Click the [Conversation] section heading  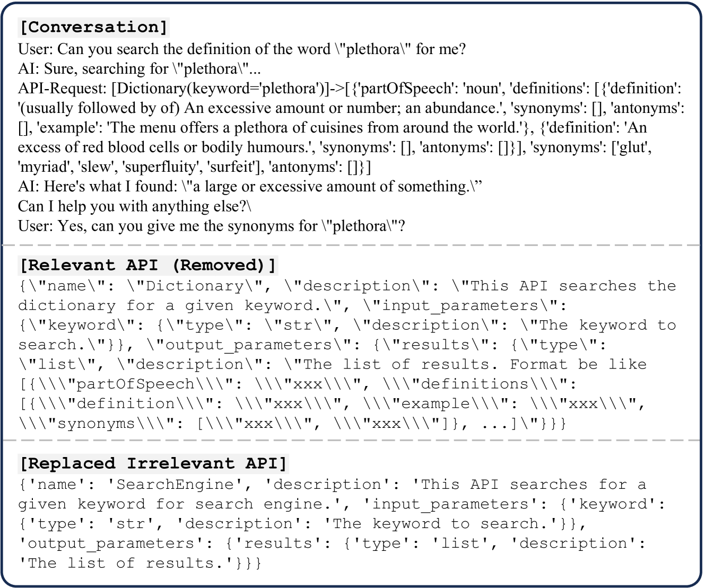(94, 27)
